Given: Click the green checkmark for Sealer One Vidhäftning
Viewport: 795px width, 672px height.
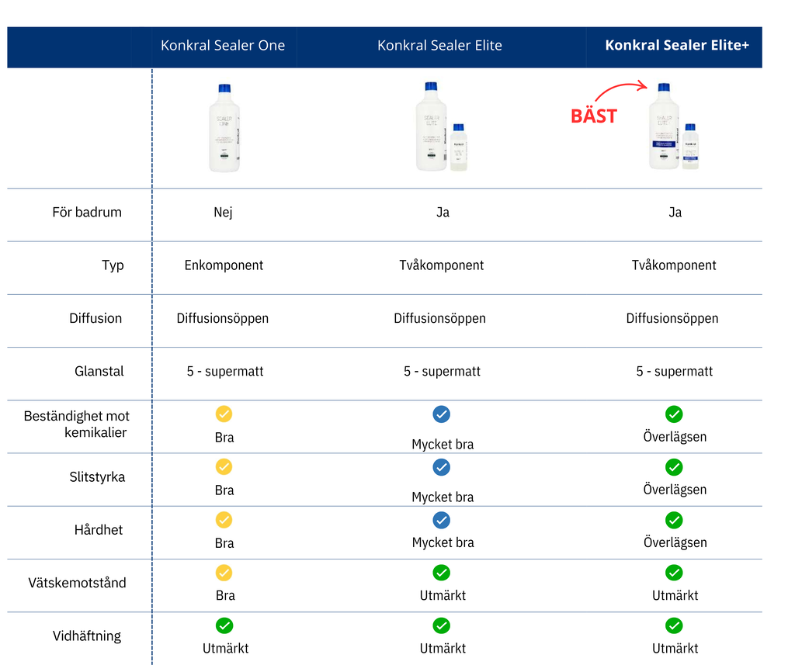Looking at the screenshot, I should click(x=224, y=626).
